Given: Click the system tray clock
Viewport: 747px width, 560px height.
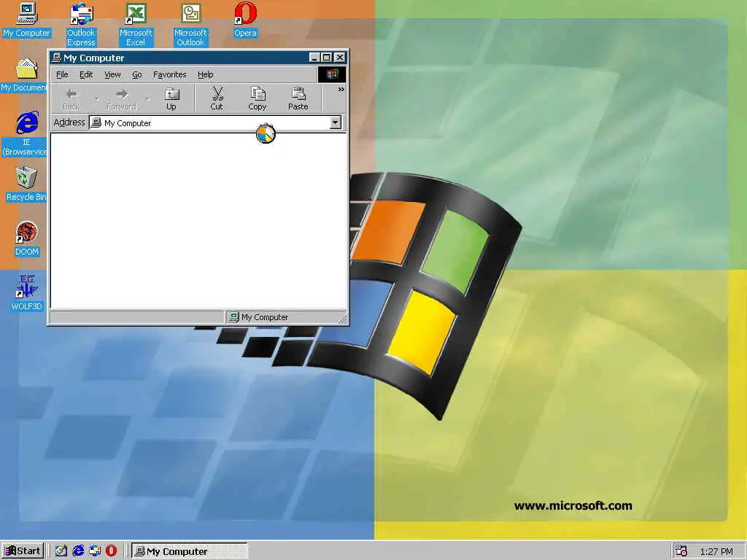Looking at the screenshot, I should (716, 551).
